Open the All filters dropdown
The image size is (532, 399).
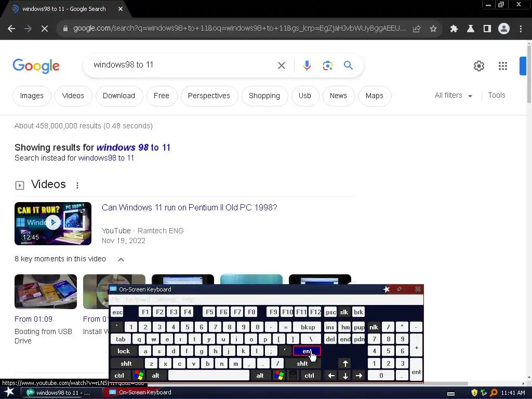(453, 96)
